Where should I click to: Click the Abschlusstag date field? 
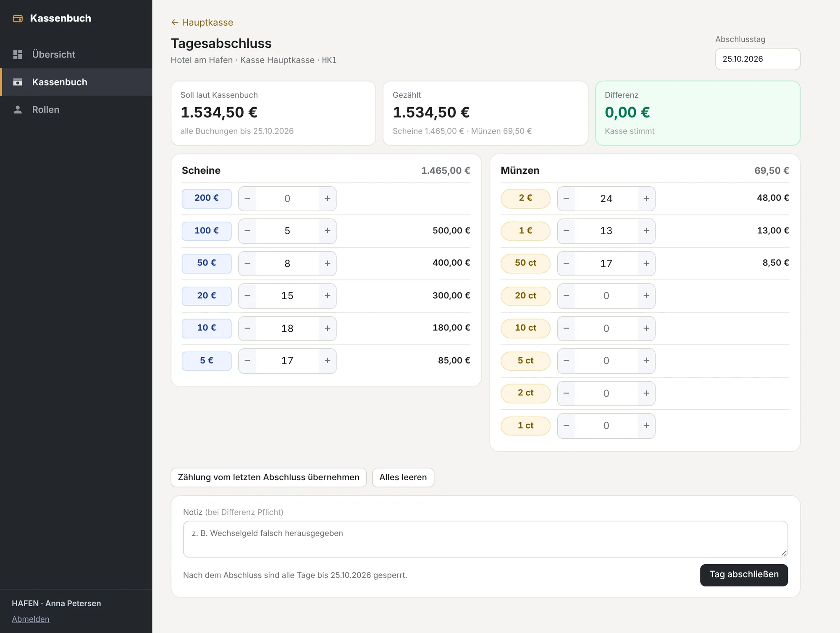pos(758,59)
